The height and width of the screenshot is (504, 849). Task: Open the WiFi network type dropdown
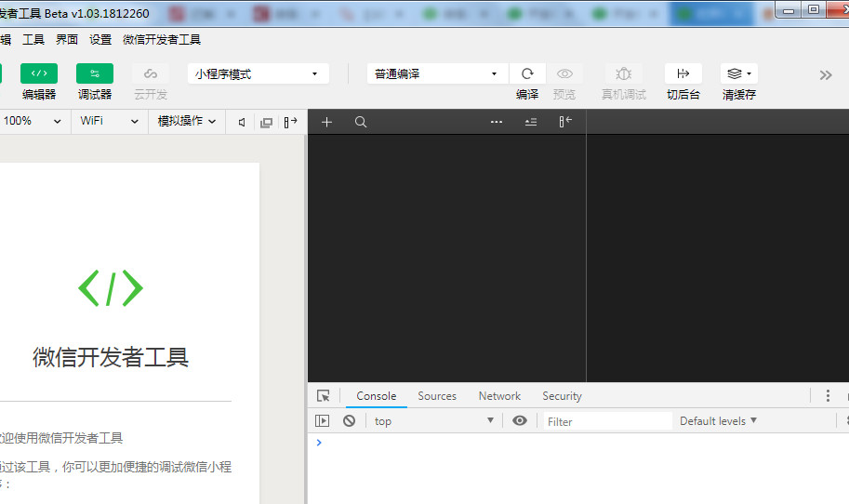coord(110,121)
